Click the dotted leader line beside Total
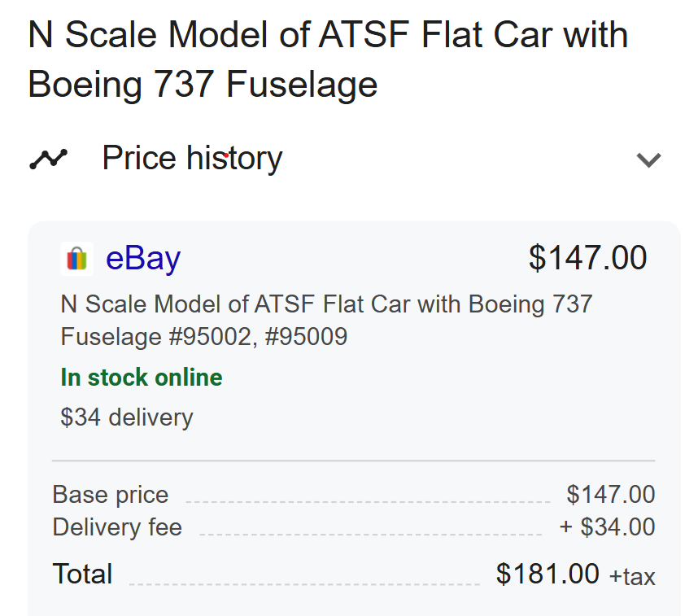Image resolution: width=698 pixels, height=616 pixels. coord(304,583)
